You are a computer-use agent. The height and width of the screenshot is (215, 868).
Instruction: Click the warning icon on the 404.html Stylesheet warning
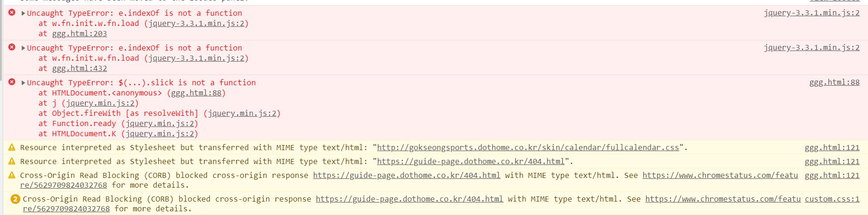[x=12, y=161]
